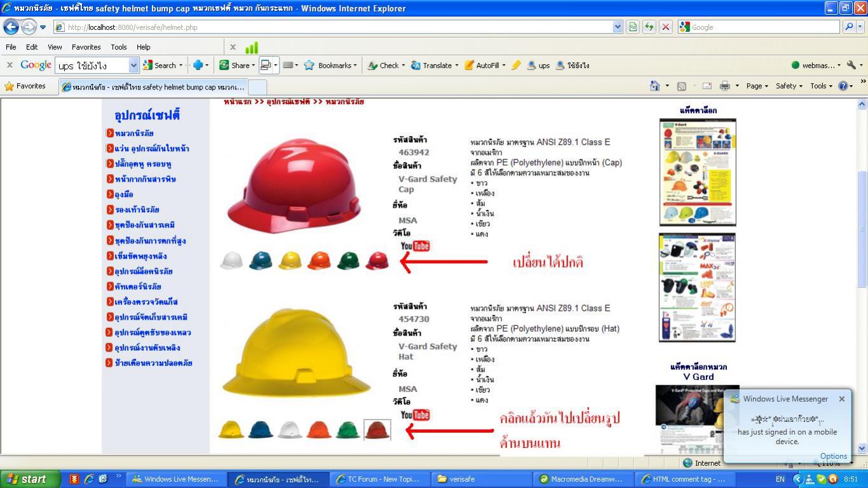Open the Edit menu

click(x=32, y=47)
